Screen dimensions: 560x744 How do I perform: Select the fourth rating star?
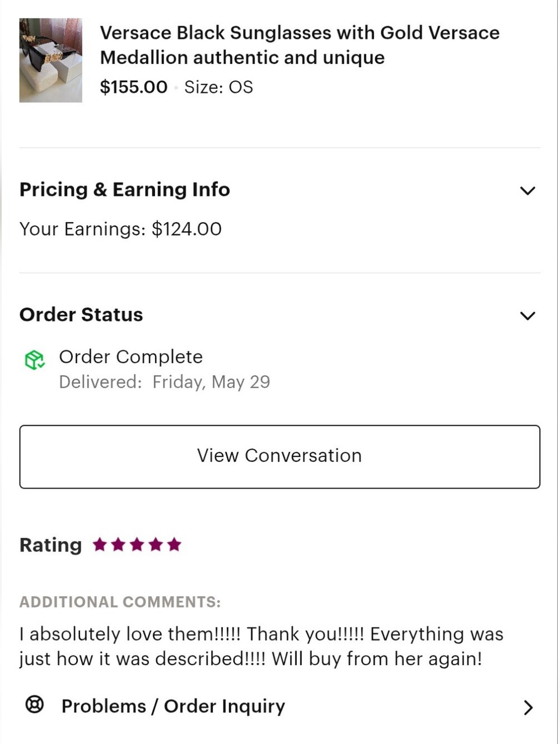coord(156,544)
